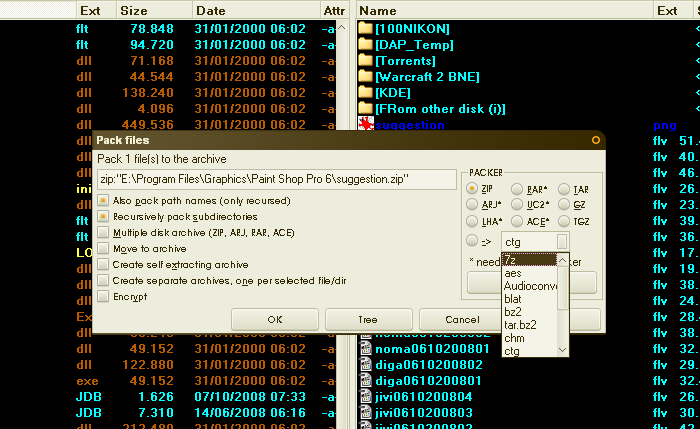Choose blat from the packer list
The height and width of the screenshot is (429, 700).
click(529, 299)
